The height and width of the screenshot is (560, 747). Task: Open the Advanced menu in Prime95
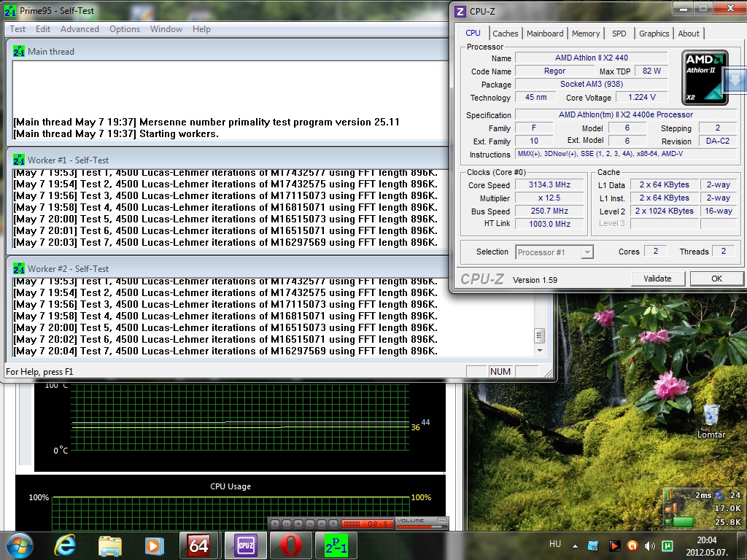(x=80, y=29)
